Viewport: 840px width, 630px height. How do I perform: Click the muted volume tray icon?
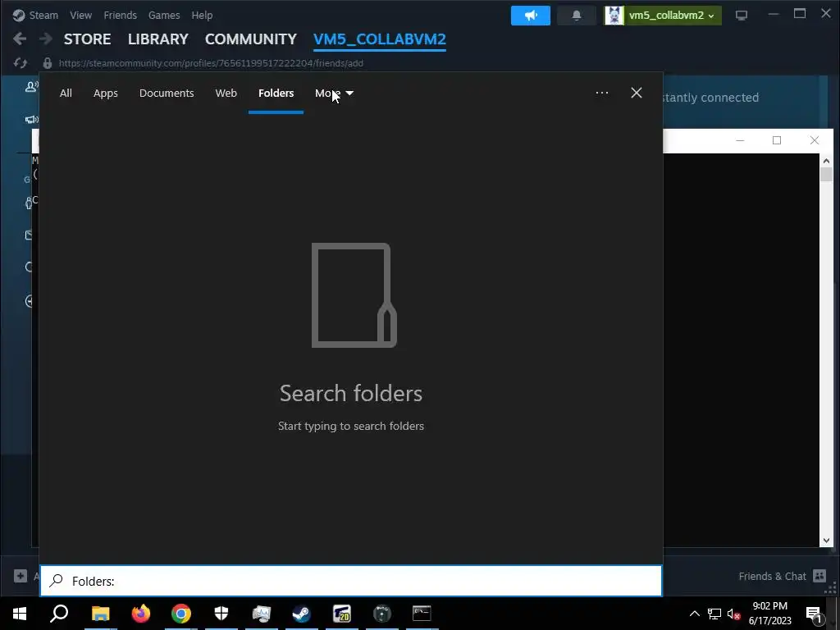coord(734,614)
